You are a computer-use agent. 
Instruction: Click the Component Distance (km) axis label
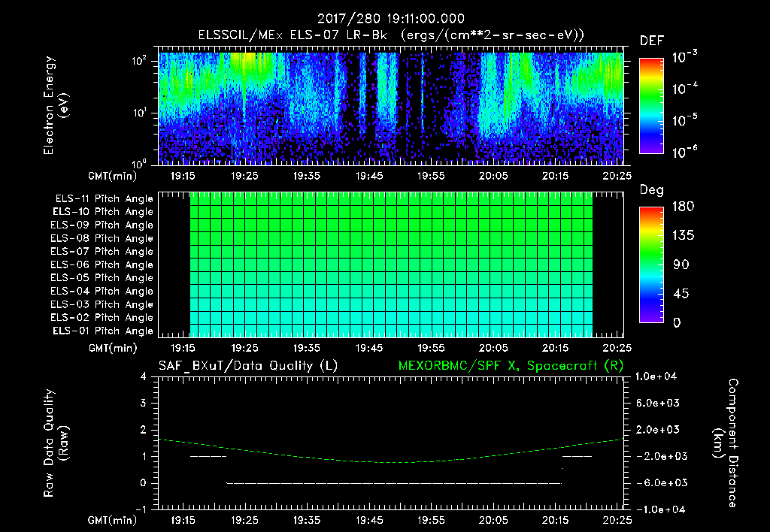(x=726, y=443)
